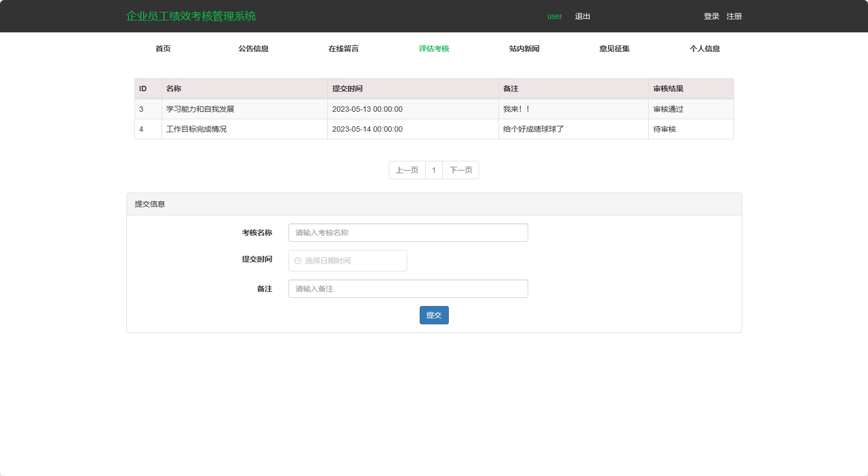
Task: Click the 企业员工绩效考核管理系统 site title
Action: click(191, 16)
